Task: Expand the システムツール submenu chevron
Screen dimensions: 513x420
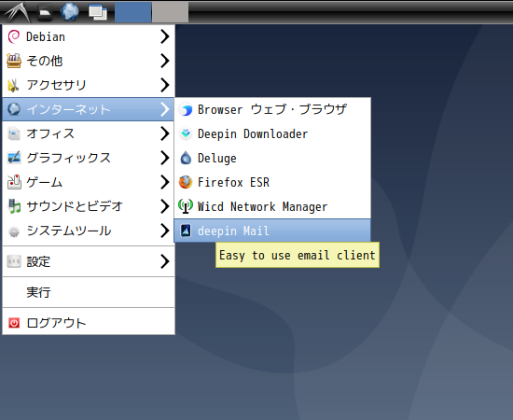Action: point(164,231)
